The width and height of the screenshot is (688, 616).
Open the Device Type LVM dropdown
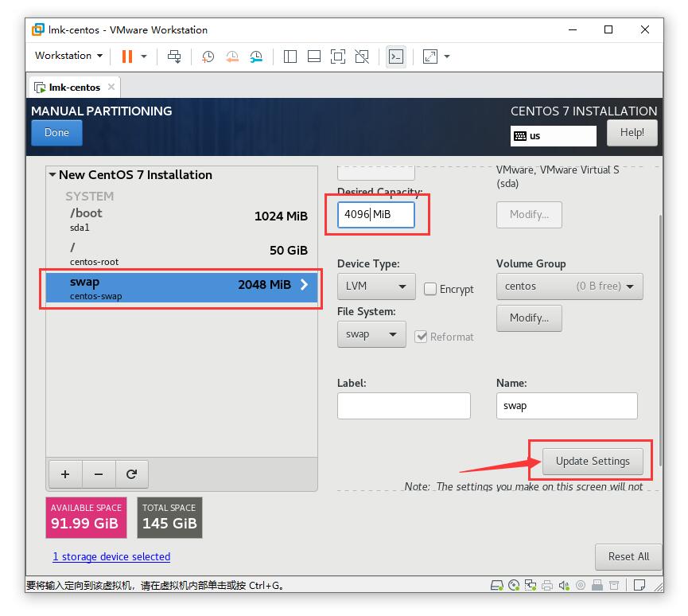click(x=376, y=287)
